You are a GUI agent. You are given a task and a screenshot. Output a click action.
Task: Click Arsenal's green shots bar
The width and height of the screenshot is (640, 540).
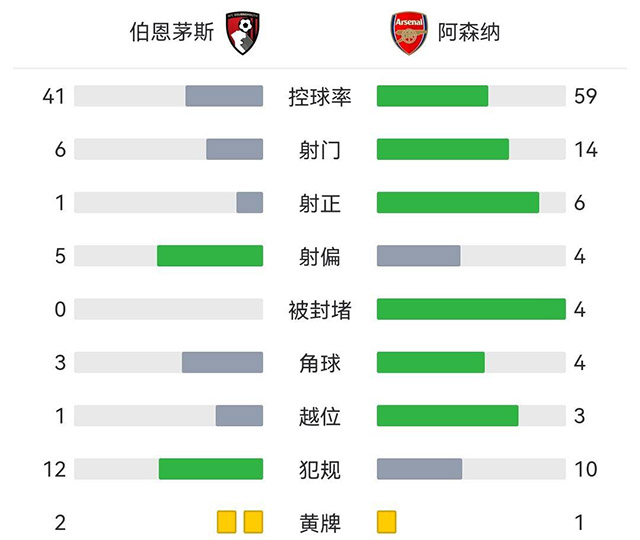(x=442, y=149)
